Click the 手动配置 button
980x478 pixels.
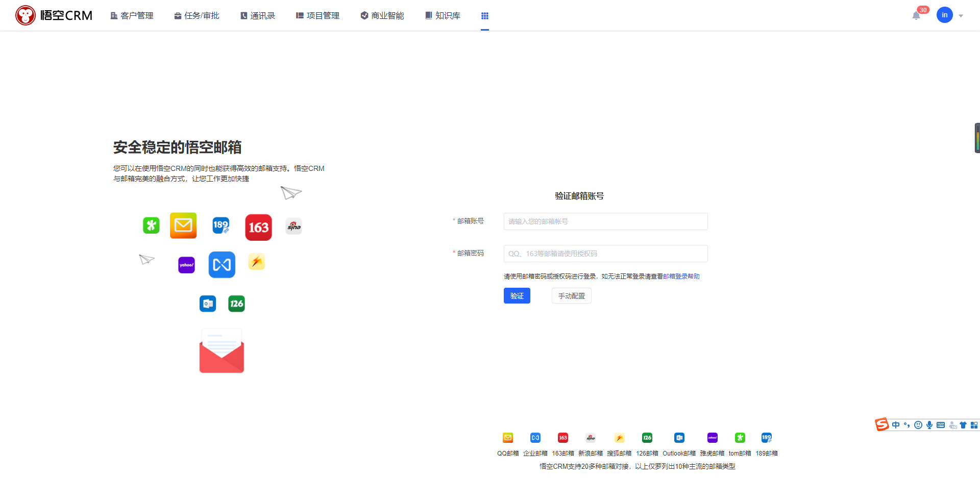pyautogui.click(x=572, y=296)
